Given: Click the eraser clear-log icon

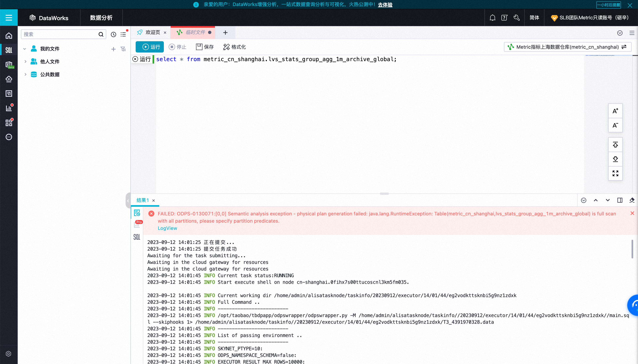Looking at the screenshot, I should (632, 200).
